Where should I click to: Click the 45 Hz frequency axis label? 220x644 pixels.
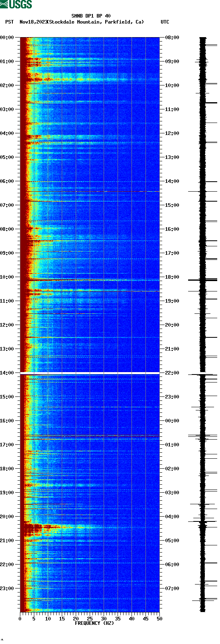[x=145, y=618]
